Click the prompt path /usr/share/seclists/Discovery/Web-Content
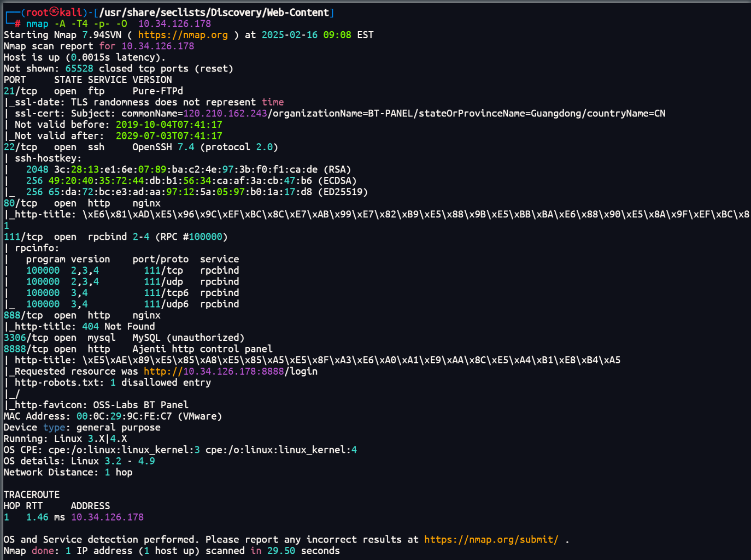 point(215,12)
